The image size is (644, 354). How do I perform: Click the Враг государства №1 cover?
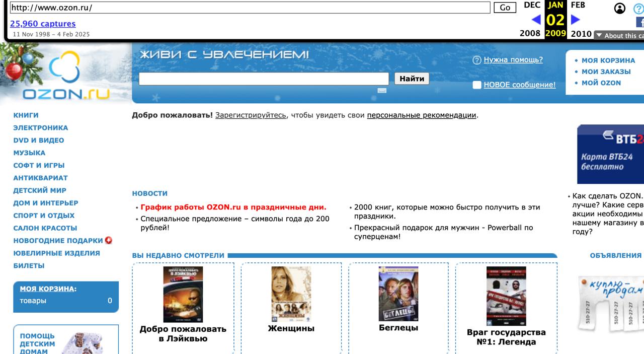point(506,296)
